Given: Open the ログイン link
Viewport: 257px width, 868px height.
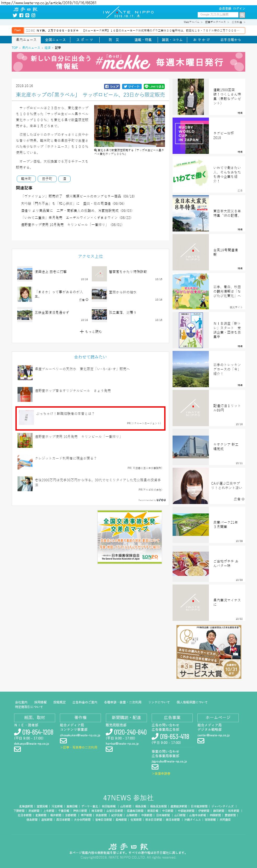Looking at the screenshot, I should tap(239, 8).
